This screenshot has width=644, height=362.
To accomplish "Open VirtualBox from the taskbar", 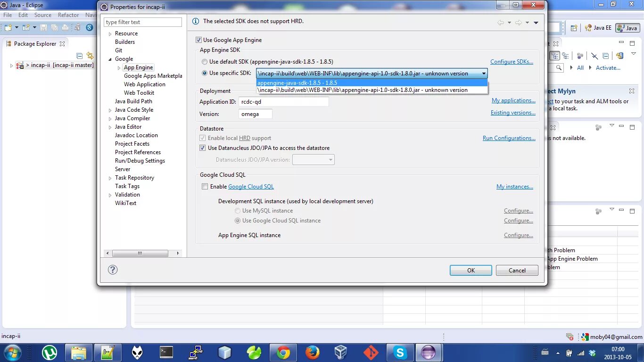I will coord(342,353).
